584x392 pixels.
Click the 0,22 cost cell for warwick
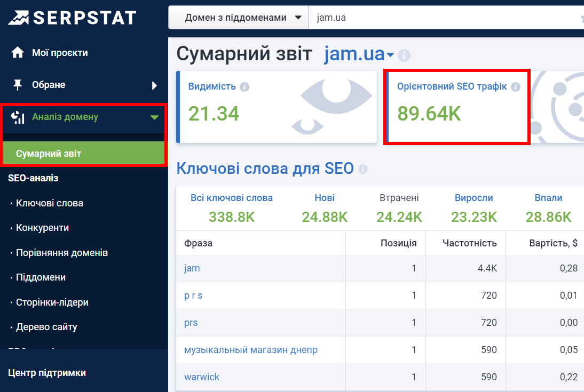coord(569,377)
